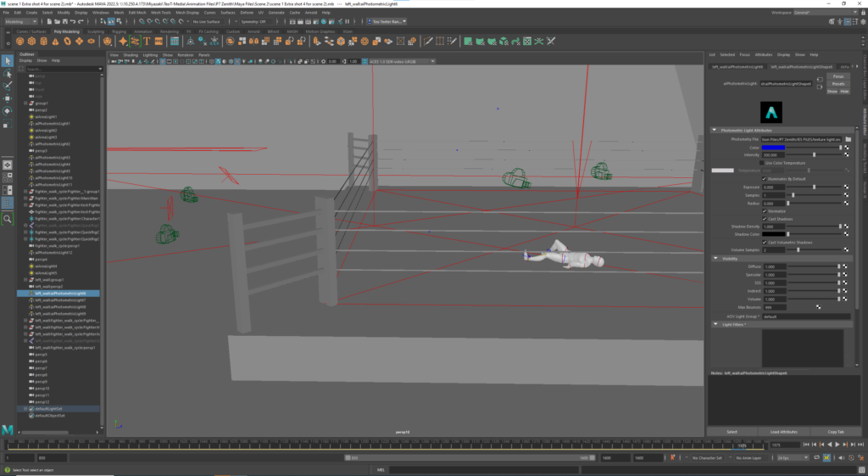Create a polygon sphere from the shelf
This screenshot has height=476, width=868.
coord(19,41)
